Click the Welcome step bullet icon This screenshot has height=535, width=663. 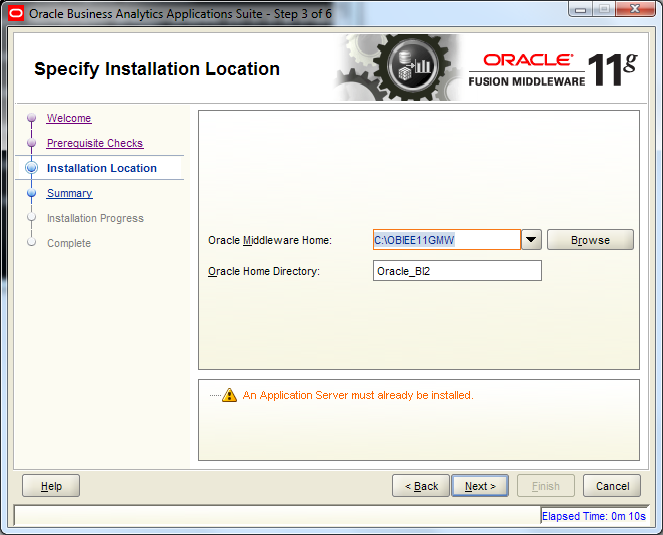[31, 118]
